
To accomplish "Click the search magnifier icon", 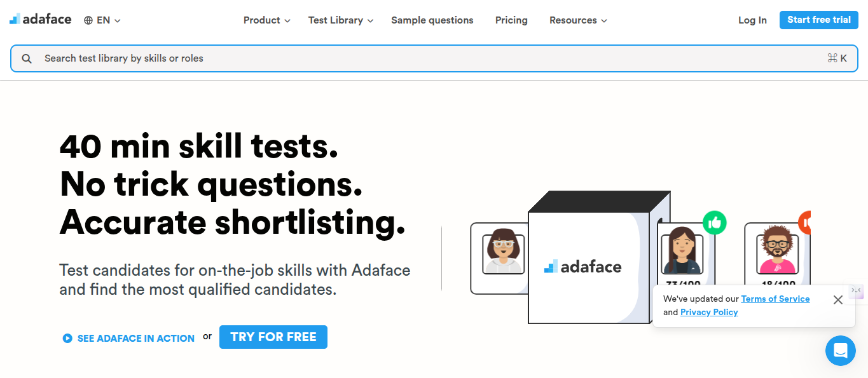I will click(27, 58).
